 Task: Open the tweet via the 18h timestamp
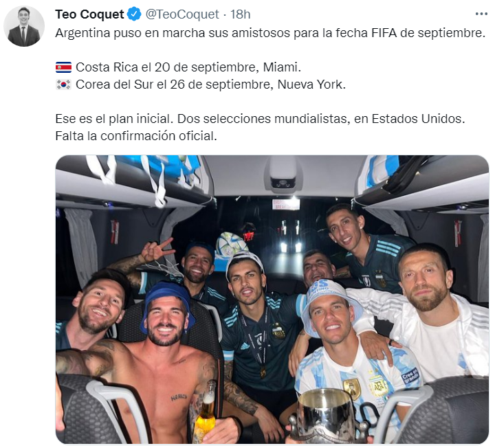(x=240, y=14)
